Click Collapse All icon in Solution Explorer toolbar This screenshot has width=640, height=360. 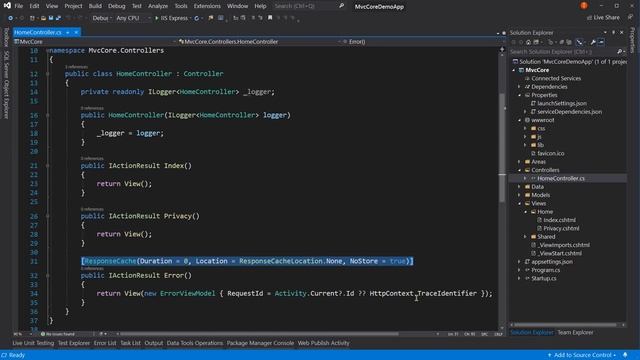pos(562,42)
